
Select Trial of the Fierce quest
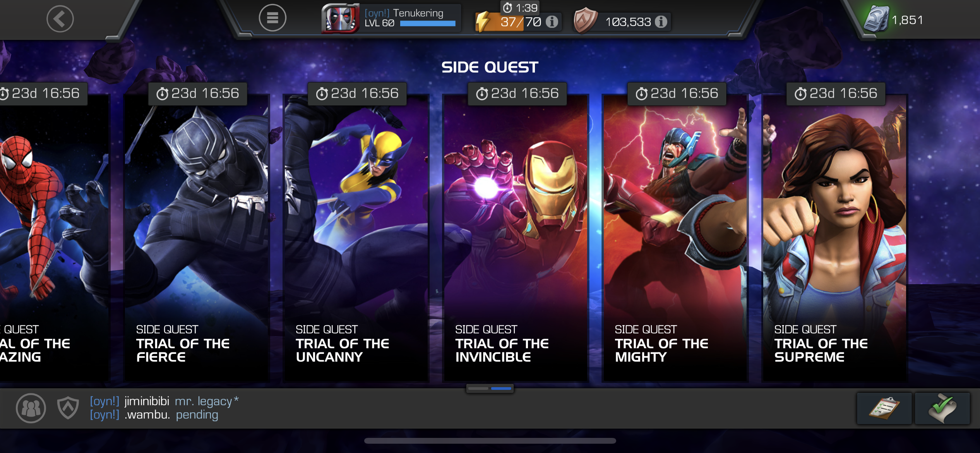coord(196,238)
